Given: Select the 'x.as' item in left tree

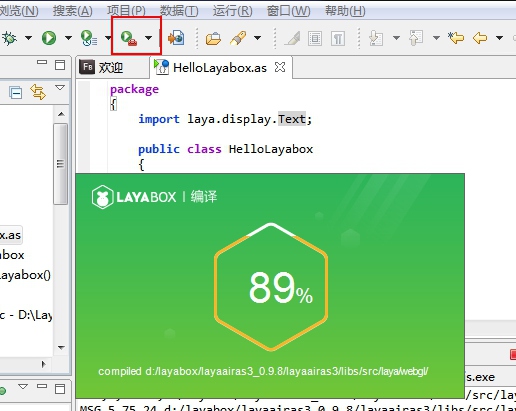Looking at the screenshot, I should 10,235.
